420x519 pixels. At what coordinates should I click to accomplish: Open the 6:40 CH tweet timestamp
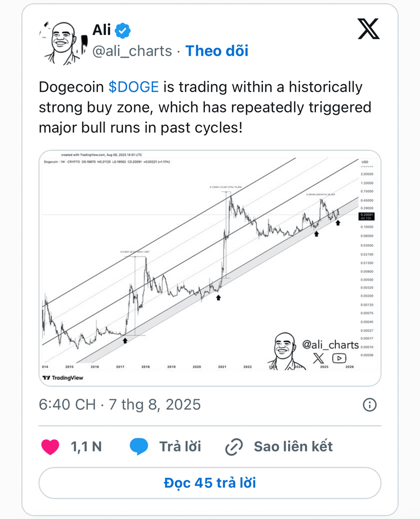point(120,404)
